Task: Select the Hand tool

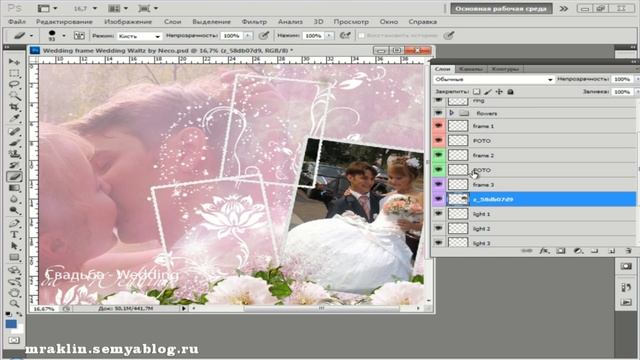Action: (14, 293)
